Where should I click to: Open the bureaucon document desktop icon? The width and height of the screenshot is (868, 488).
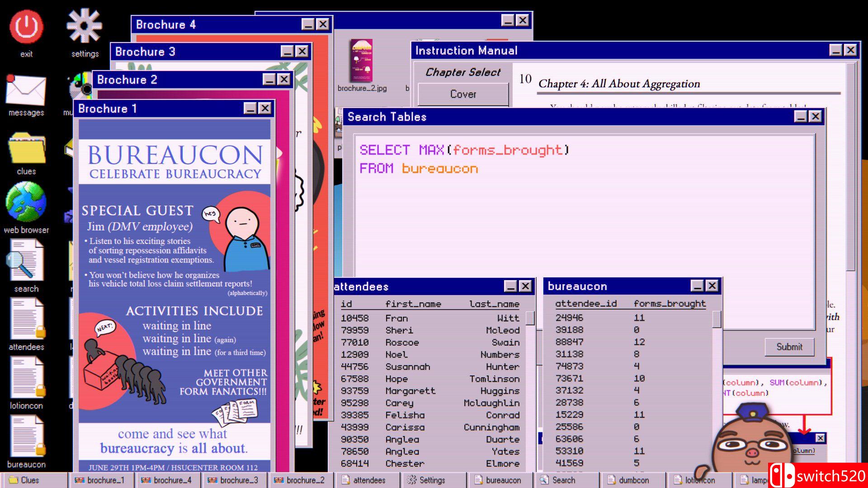point(27,436)
